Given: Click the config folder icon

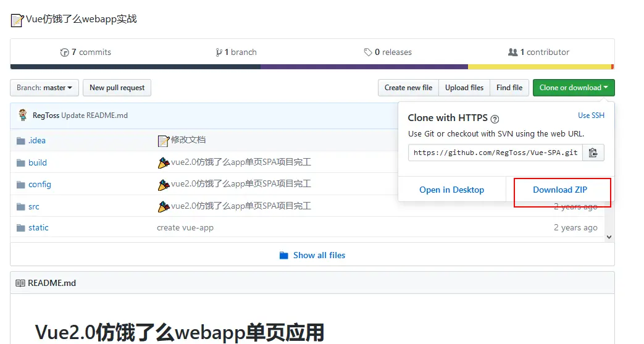Looking at the screenshot, I should point(21,185).
